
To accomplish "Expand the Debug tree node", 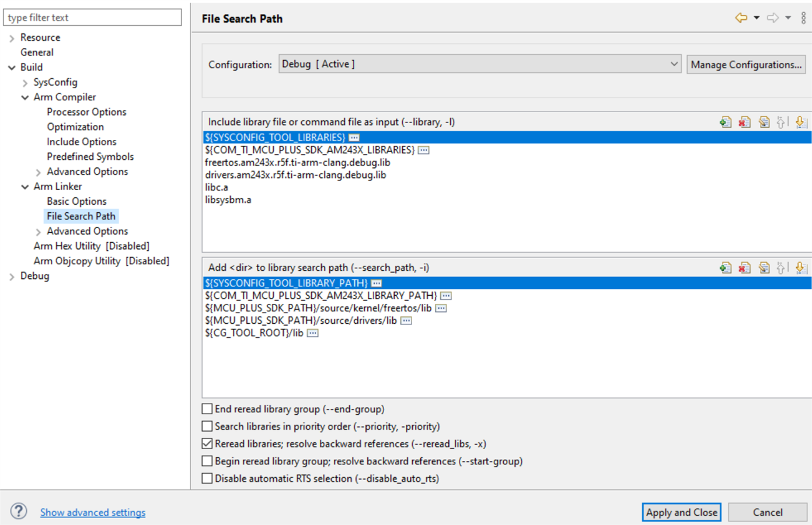I will (x=12, y=276).
